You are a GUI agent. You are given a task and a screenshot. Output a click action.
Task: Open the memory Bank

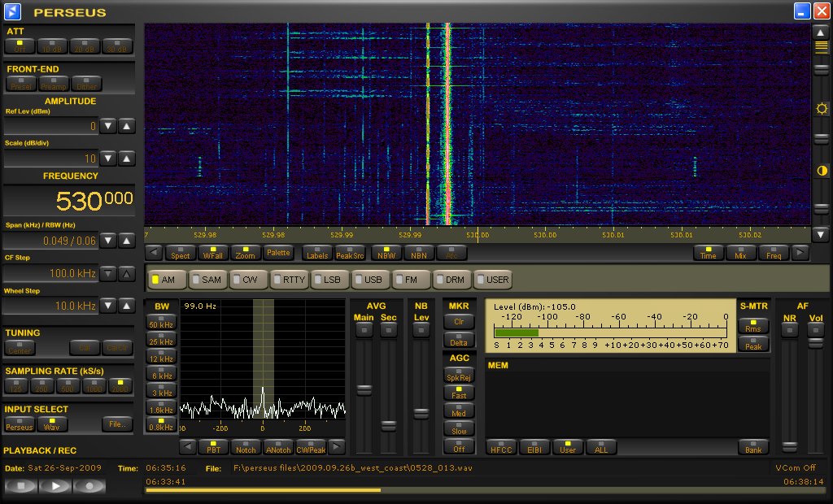pyautogui.click(x=753, y=447)
